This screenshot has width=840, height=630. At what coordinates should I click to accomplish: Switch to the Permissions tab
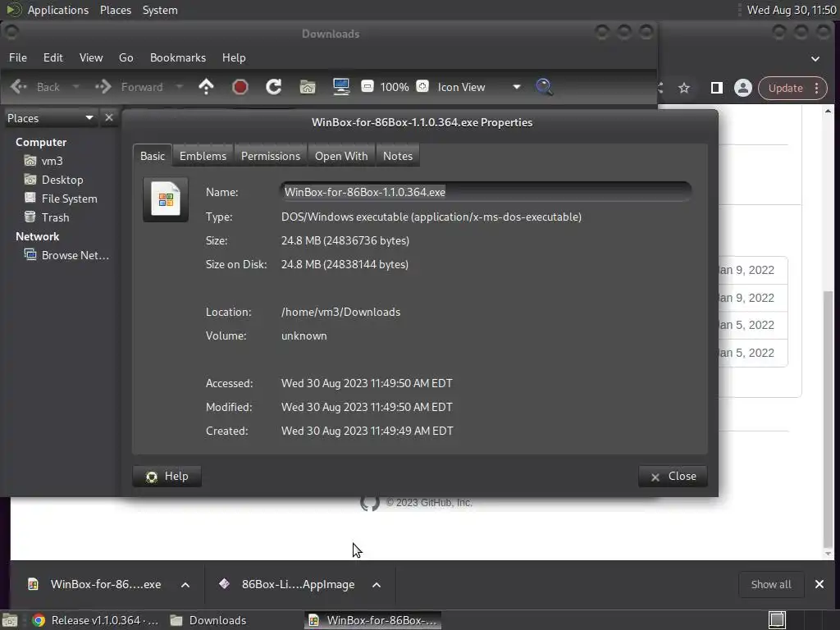point(271,156)
